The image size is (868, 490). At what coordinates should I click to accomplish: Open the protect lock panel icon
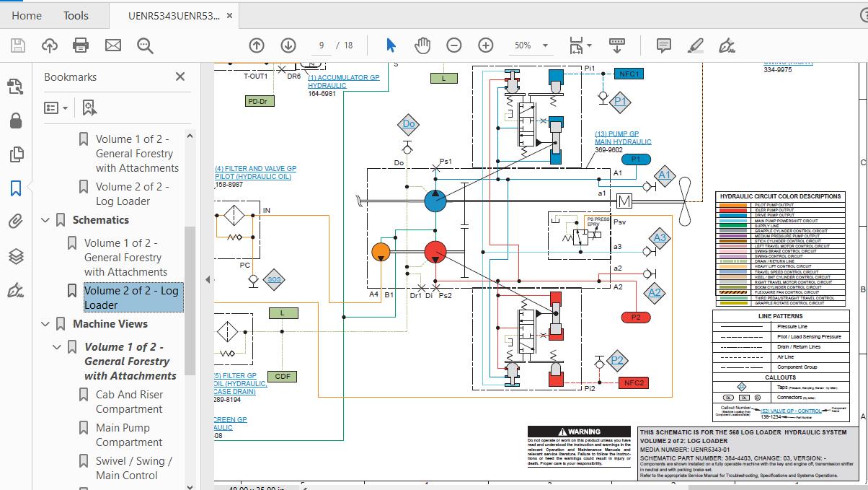coord(16,121)
